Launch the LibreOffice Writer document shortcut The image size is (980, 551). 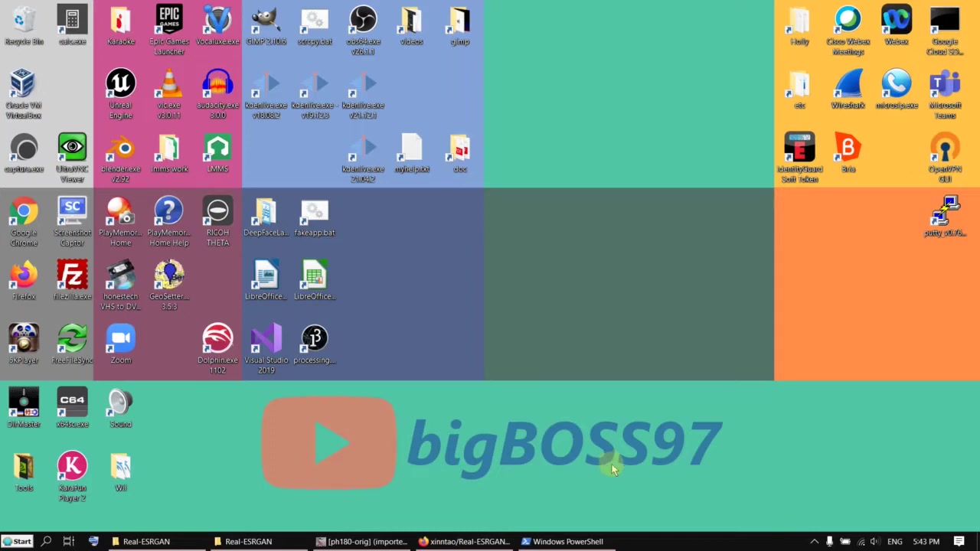pos(266,281)
